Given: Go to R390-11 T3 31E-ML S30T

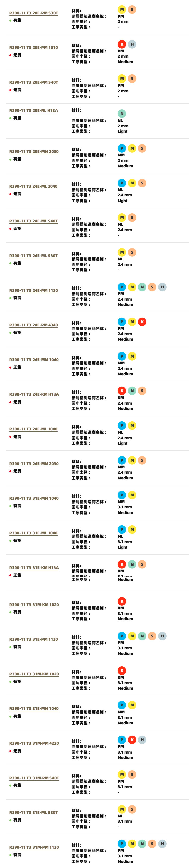Looking at the screenshot, I should [34, 813].
